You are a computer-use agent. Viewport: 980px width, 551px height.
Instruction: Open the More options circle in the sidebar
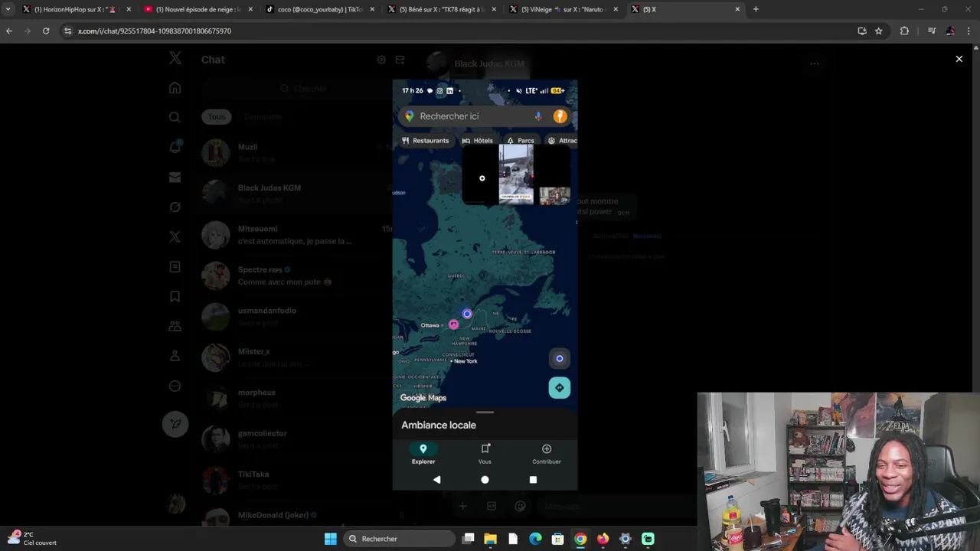tap(175, 386)
